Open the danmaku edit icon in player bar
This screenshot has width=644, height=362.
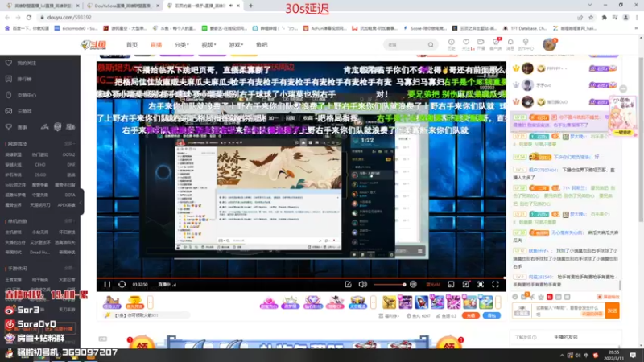348,284
